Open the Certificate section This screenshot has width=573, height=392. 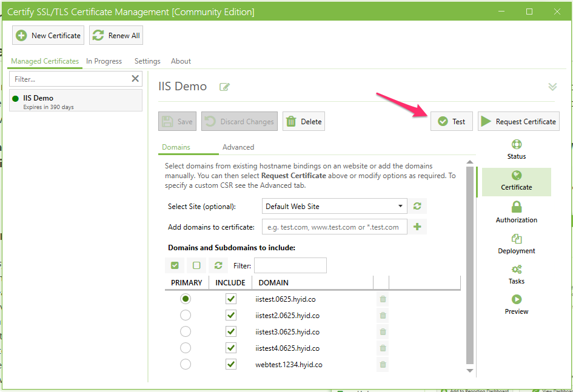pos(517,181)
